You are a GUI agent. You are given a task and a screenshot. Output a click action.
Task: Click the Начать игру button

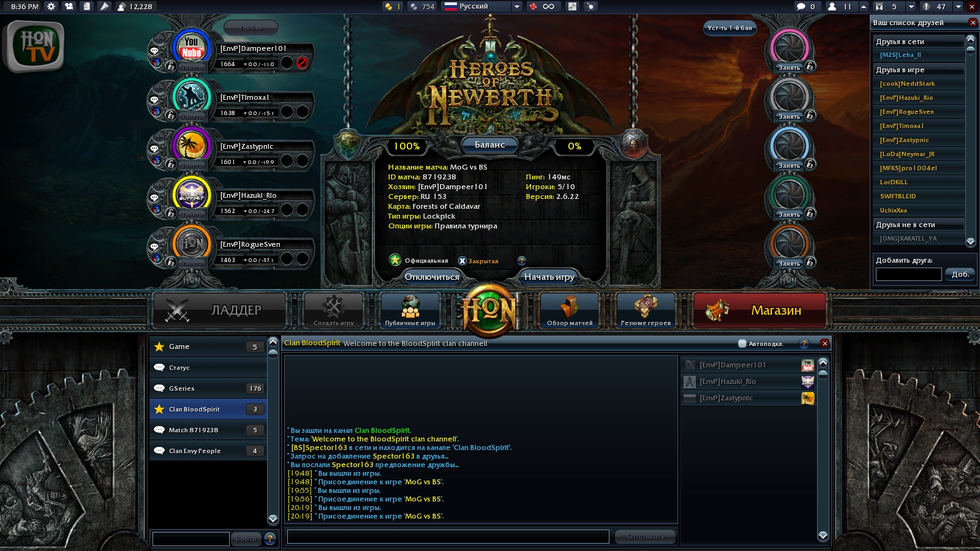549,277
